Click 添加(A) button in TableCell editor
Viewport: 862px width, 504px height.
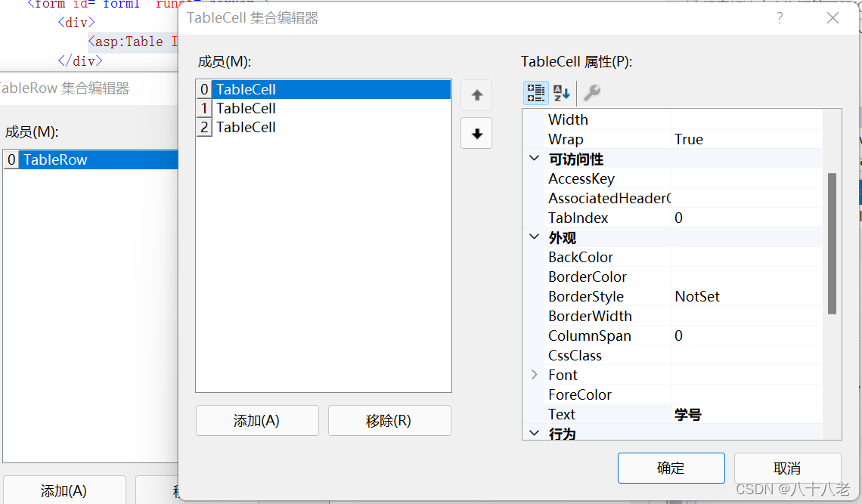tap(257, 420)
